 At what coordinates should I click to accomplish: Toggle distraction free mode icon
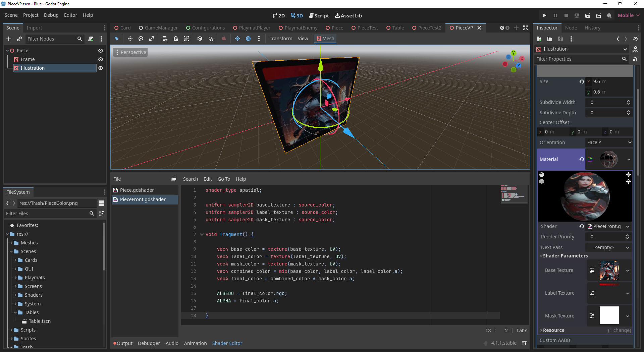click(526, 28)
